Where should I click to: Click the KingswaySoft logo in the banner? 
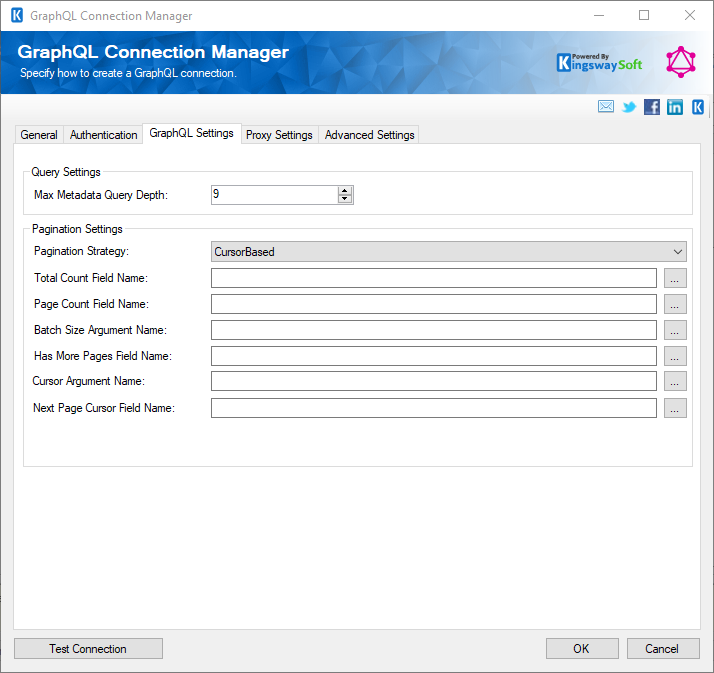[599, 63]
